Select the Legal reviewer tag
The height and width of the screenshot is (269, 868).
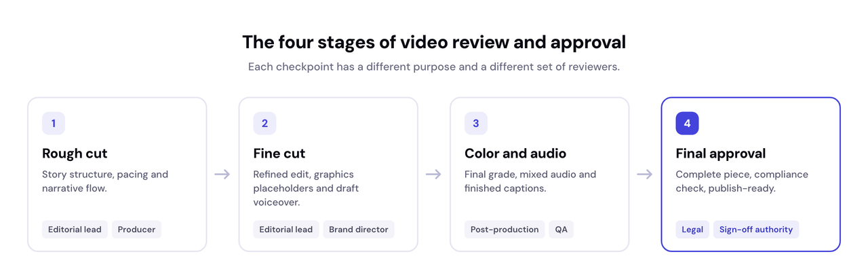(692, 230)
